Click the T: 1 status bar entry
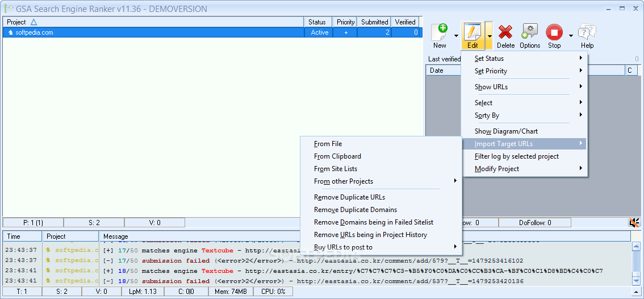 [22, 292]
